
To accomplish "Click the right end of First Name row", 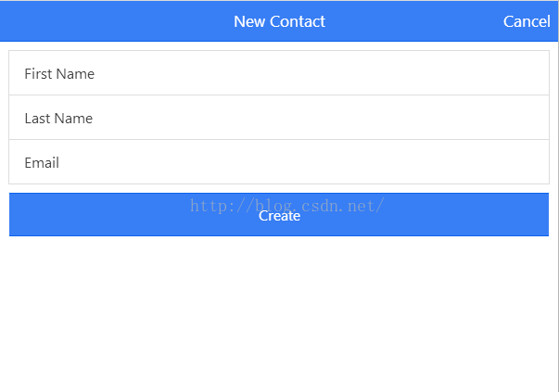I will coord(528,73).
